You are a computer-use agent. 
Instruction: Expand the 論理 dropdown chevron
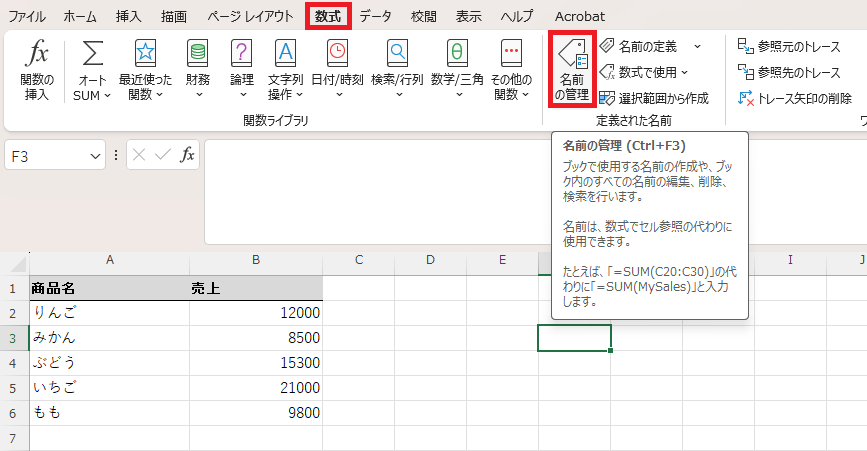click(x=243, y=95)
